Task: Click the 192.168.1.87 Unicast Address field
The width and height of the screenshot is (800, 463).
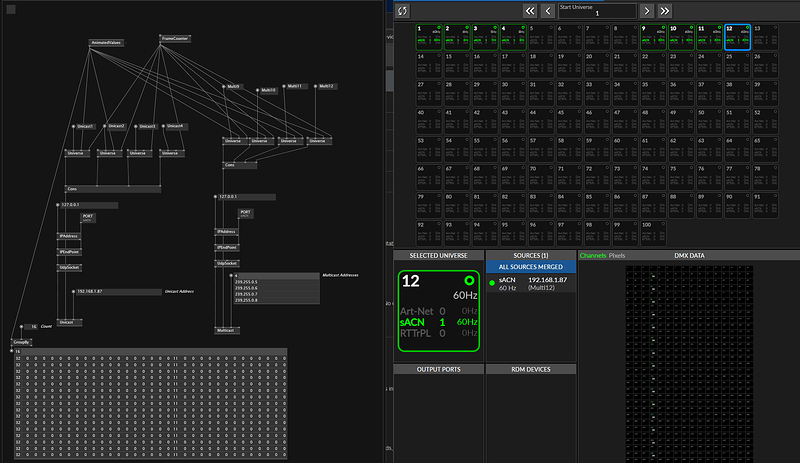Action: pos(118,291)
